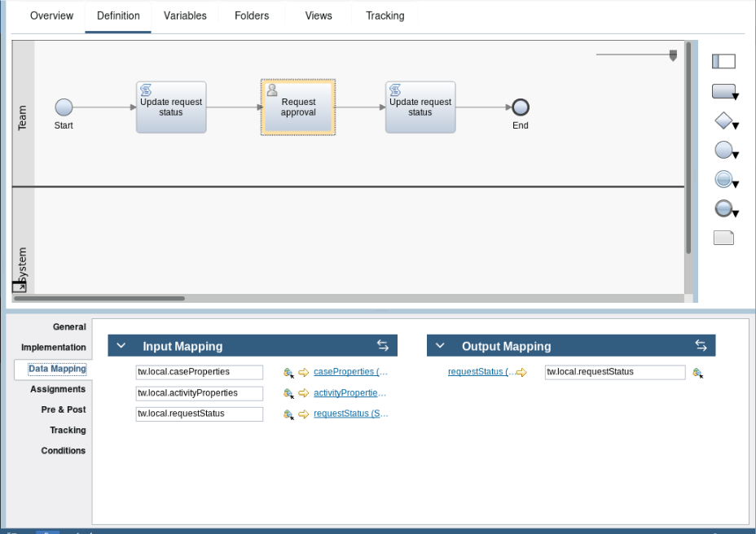This screenshot has height=534, width=756.
Task: Open the Conditions properties section
Action: click(x=64, y=451)
